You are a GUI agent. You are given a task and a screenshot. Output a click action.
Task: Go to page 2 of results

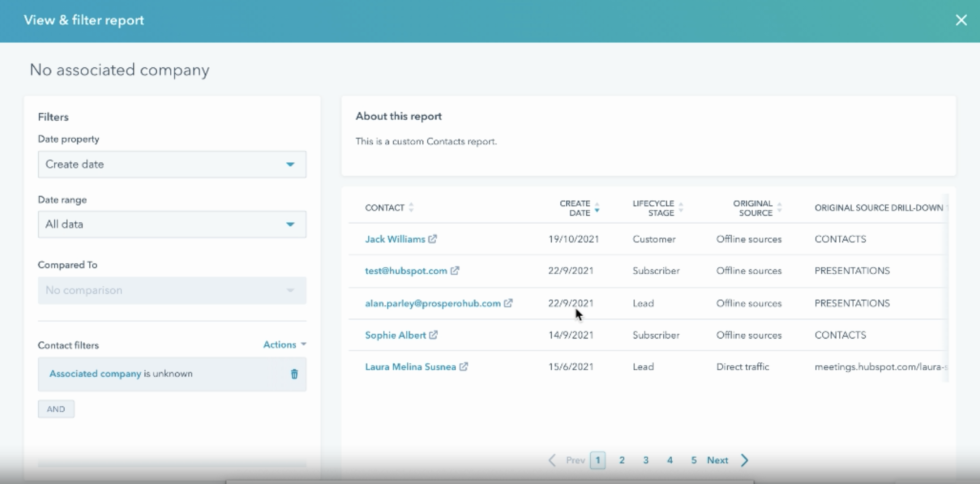click(x=622, y=460)
